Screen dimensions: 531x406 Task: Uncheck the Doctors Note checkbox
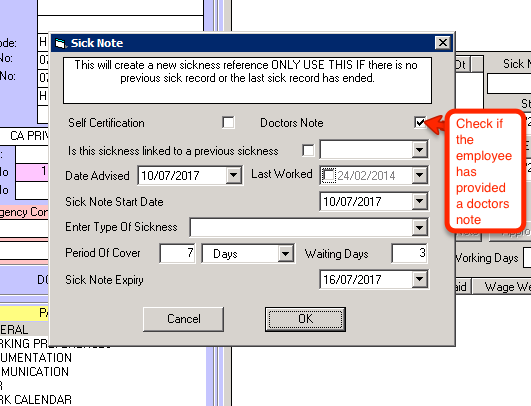click(x=420, y=122)
